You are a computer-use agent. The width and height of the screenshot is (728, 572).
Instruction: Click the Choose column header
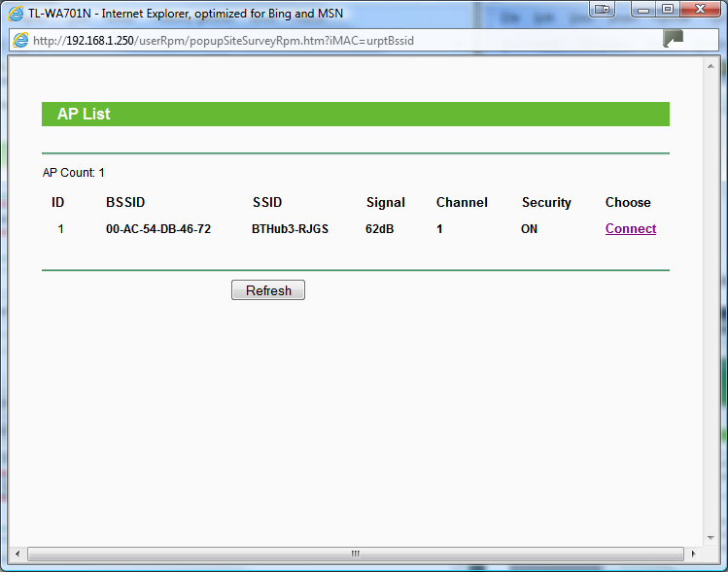(628, 202)
